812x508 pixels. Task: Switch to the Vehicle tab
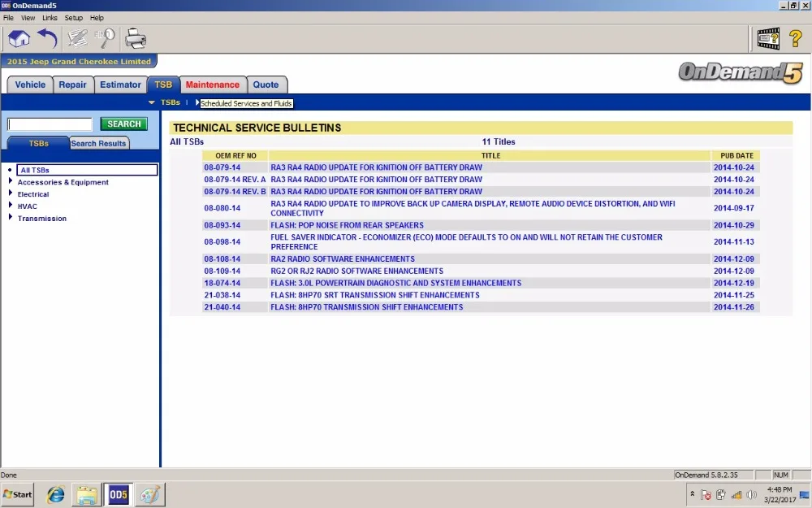[30, 85]
